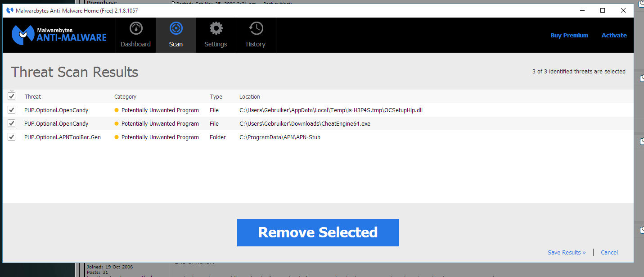
Task: Click Potentially Unwanted Program in APNToolBar.Gen row
Action: [x=160, y=137]
